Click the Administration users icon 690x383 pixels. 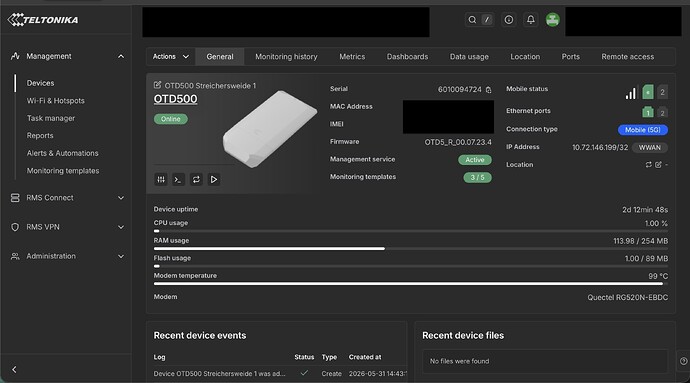(15, 256)
